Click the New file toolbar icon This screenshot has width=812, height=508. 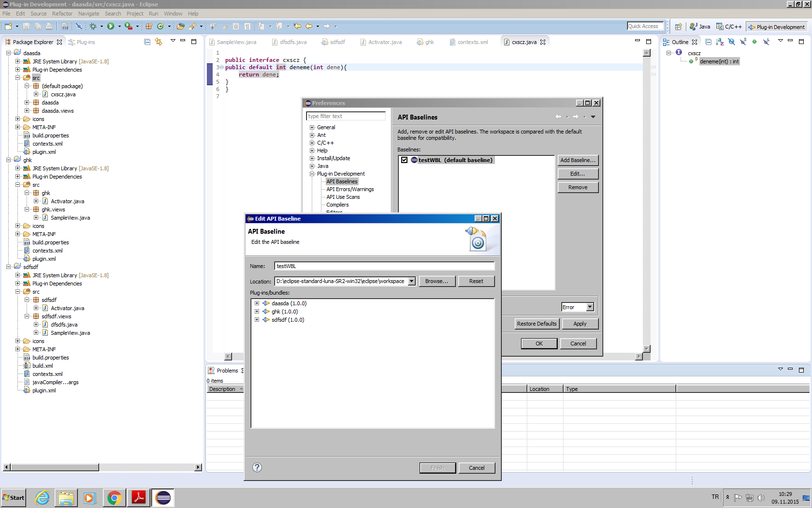coord(8,26)
